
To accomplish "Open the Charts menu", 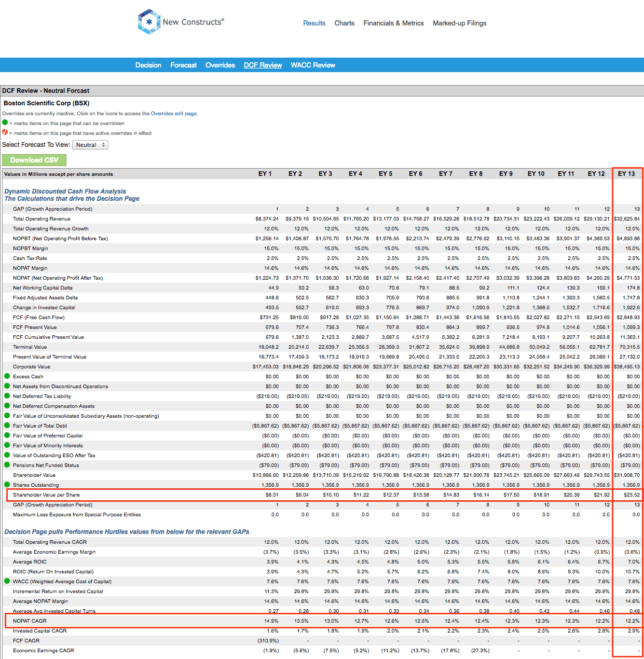I will click(x=345, y=23).
